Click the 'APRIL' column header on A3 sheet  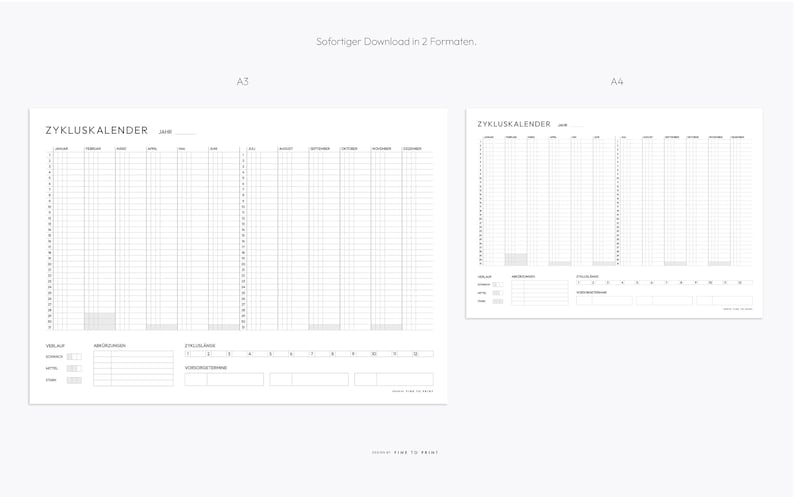(x=152, y=148)
